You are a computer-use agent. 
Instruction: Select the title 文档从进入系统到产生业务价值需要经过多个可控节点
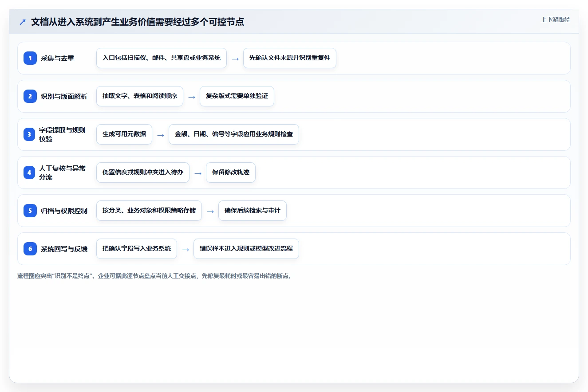pos(138,22)
